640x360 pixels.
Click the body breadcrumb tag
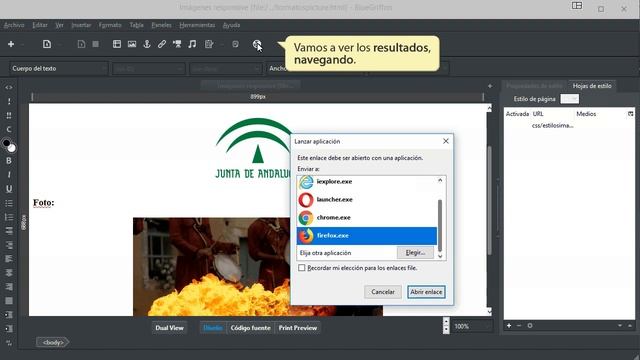coord(53,342)
